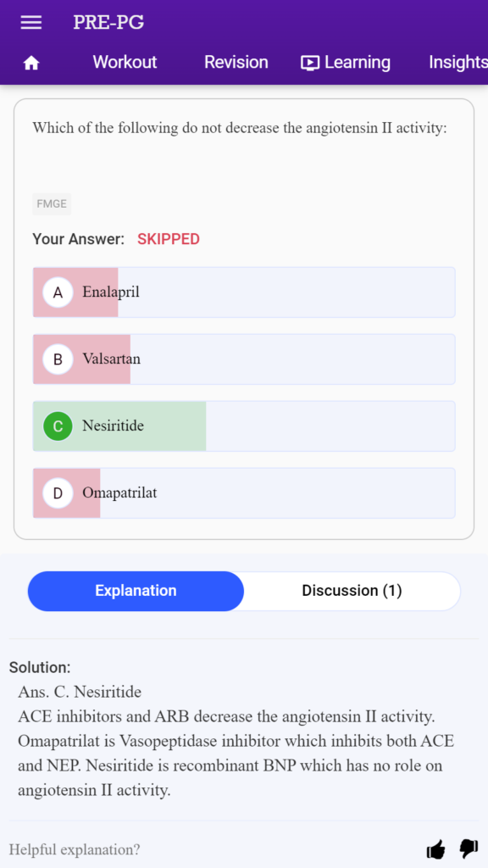Viewport: 488px width, 868px height.
Task: Select green option C circle Nesiritide
Action: tap(58, 426)
